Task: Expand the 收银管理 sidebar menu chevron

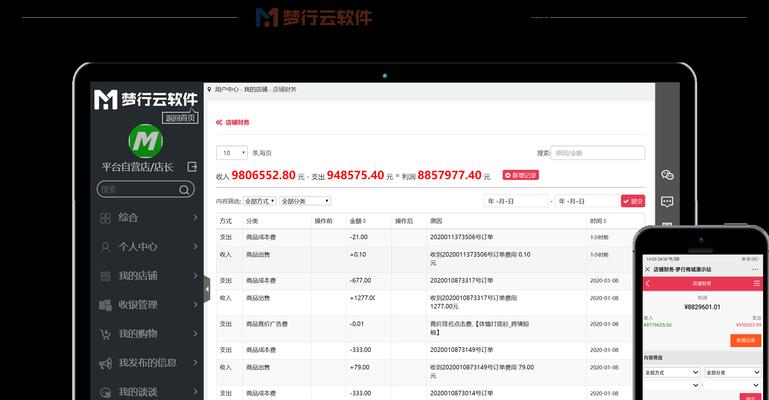Action: pos(195,304)
